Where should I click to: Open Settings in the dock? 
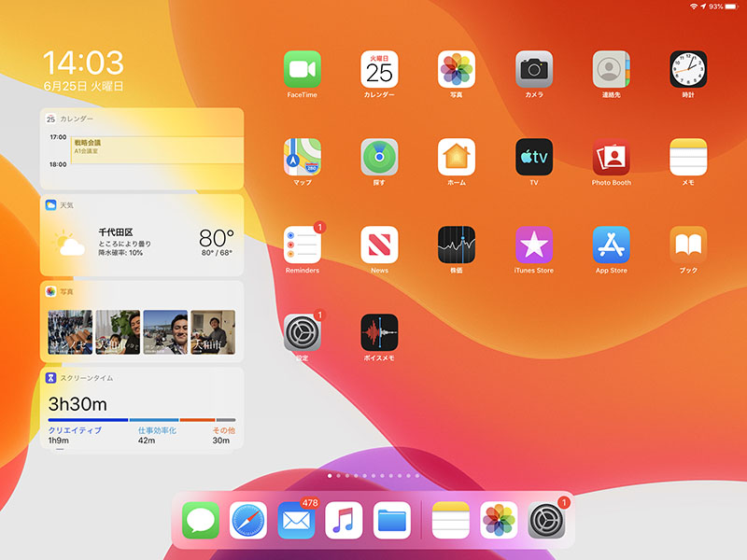point(546,520)
